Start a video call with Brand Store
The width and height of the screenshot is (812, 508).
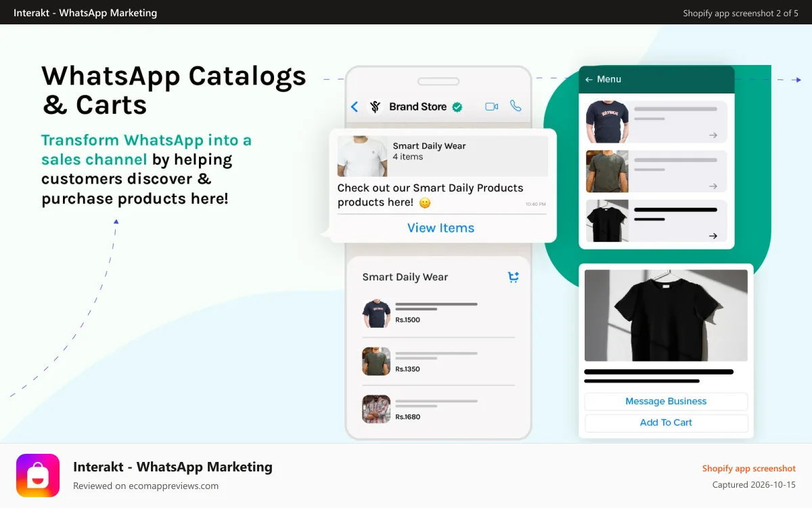[x=492, y=106]
